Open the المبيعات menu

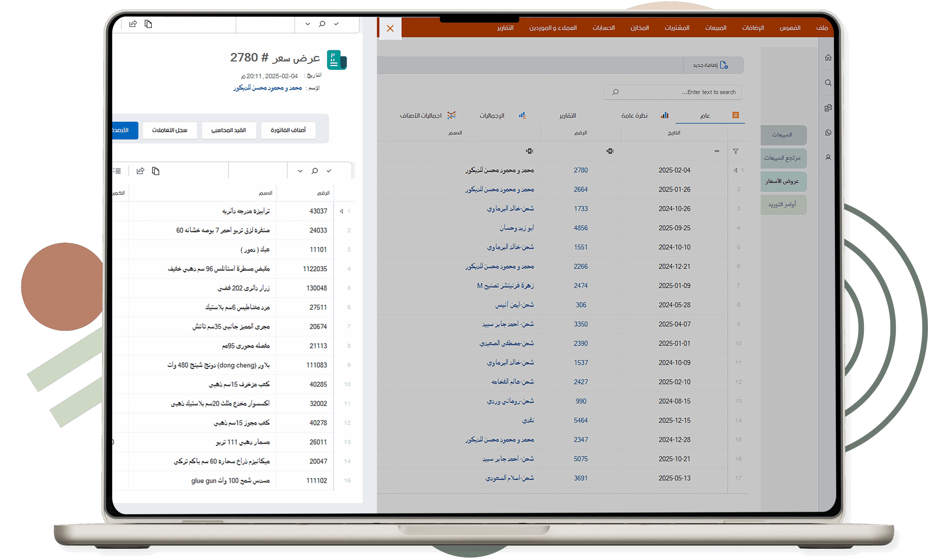pyautogui.click(x=716, y=28)
